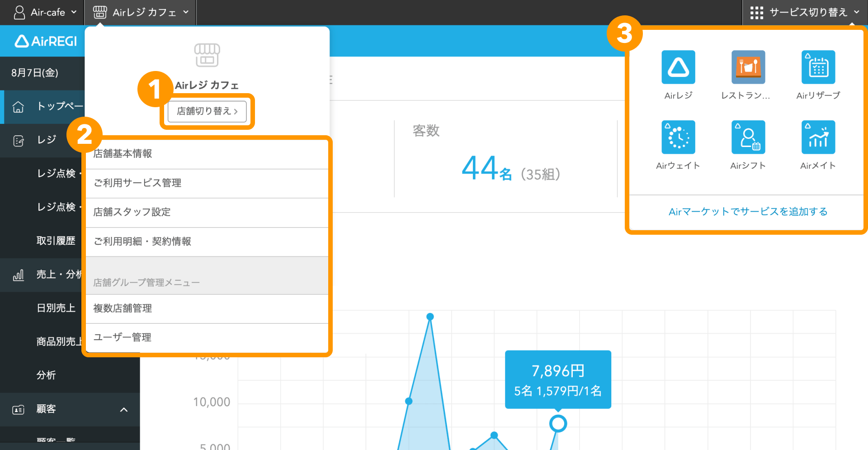Image resolution: width=868 pixels, height=450 pixels.
Task: Click the 44名 customer count value
Action: pyautogui.click(x=487, y=169)
